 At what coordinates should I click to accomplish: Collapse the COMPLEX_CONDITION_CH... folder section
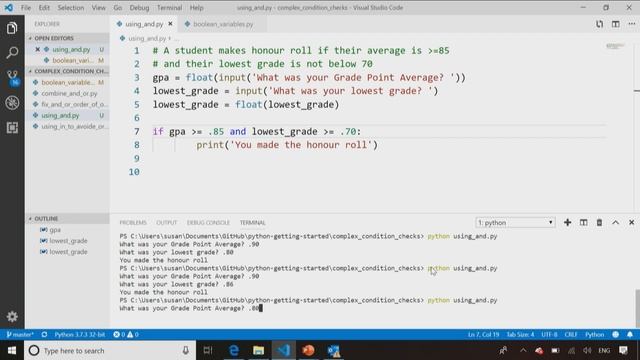click(67, 71)
